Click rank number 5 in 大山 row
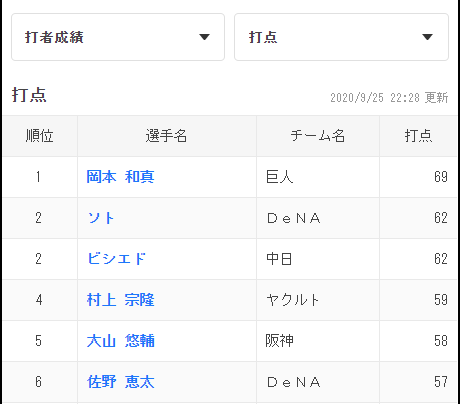Screen dimensions: 468x404 tap(39, 341)
